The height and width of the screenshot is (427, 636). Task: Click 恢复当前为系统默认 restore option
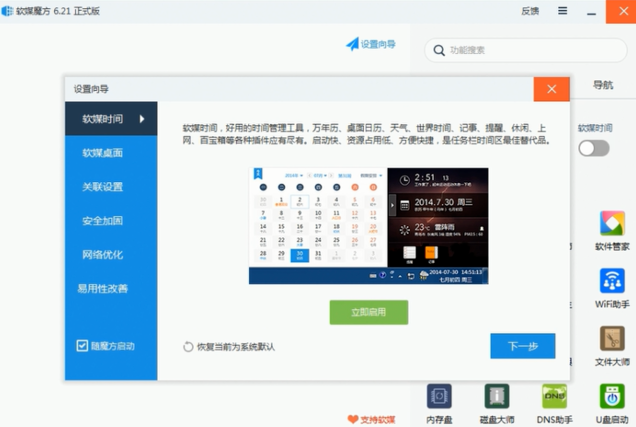229,347
